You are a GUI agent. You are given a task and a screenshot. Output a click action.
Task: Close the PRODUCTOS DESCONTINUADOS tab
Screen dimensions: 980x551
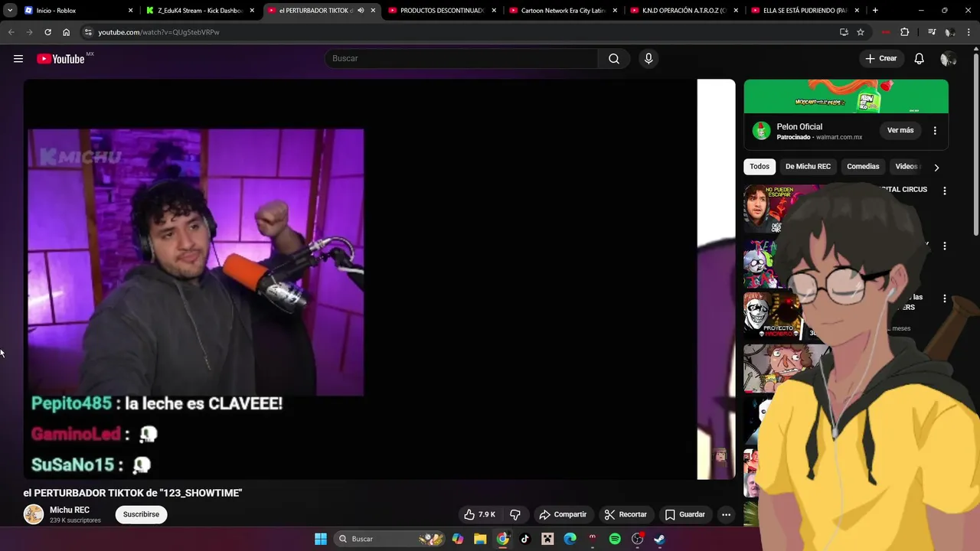pyautogui.click(x=494, y=11)
